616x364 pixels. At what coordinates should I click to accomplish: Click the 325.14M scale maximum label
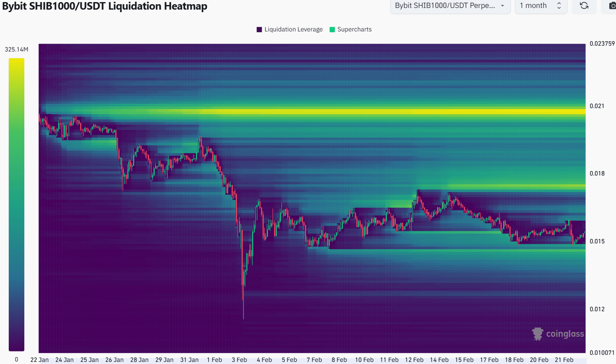pyautogui.click(x=17, y=49)
